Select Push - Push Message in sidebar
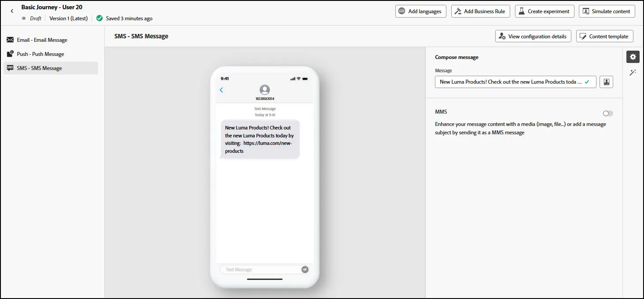 pyautogui.click(x=51, y=54)
